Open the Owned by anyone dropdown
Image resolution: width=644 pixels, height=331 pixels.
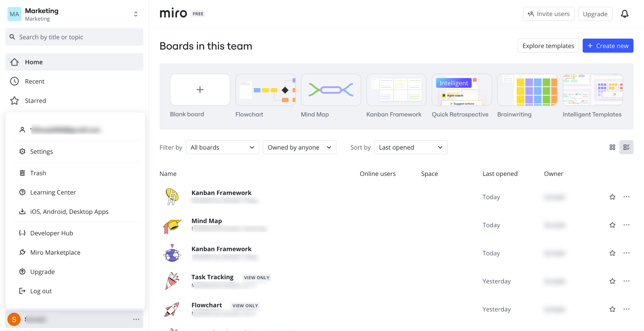click(x=299, y=147)
